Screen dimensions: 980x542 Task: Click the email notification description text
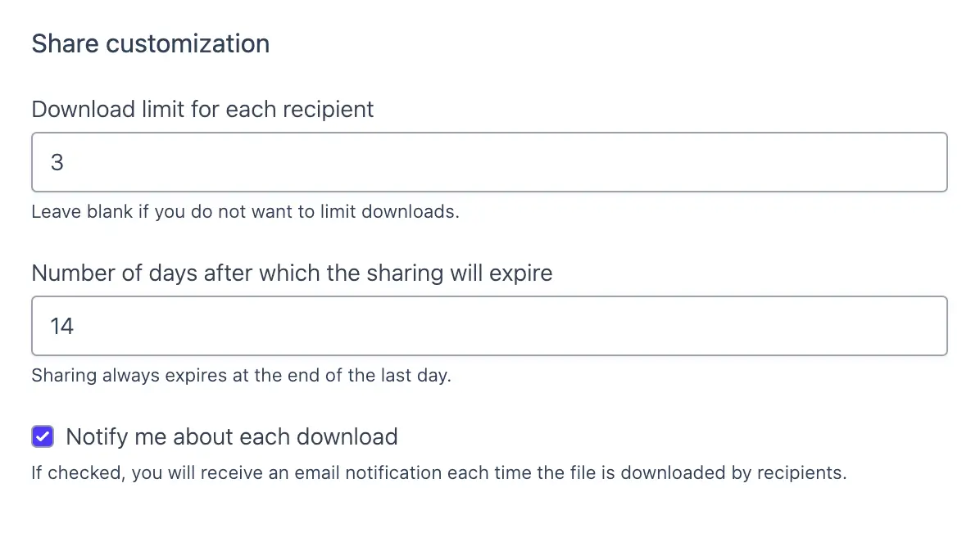click(439, 472)
